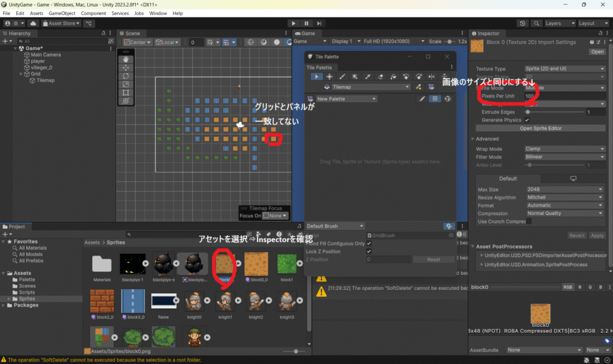Click the Play button
Screen dimensions: 613x364
click(293, 23)
